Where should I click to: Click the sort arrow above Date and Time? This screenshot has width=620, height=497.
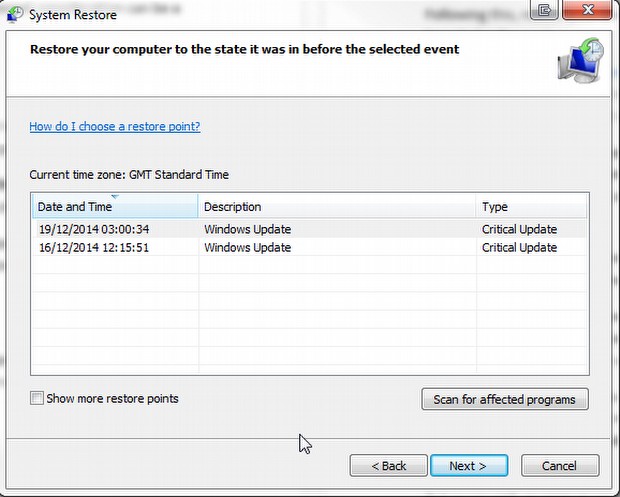click(x=114, y=196)
